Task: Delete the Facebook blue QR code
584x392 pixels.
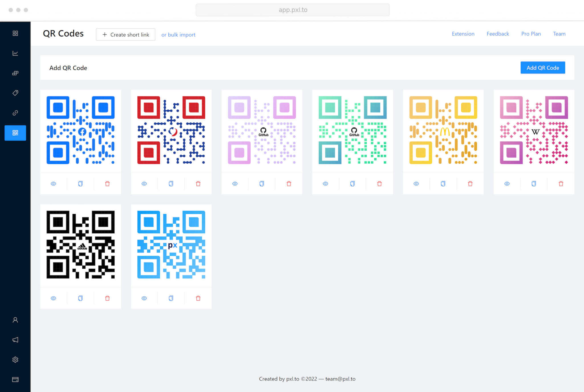Action: coord(108,184)
